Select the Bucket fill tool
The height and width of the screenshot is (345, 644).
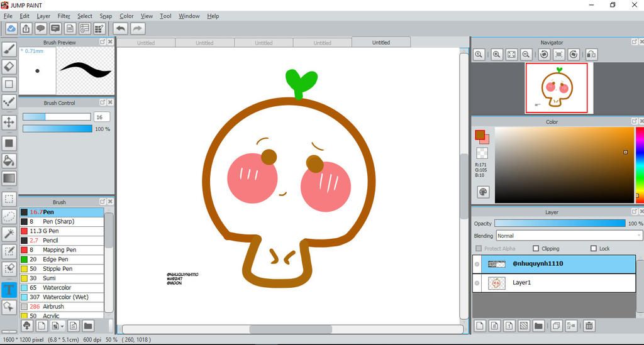[x=9, y=160]
